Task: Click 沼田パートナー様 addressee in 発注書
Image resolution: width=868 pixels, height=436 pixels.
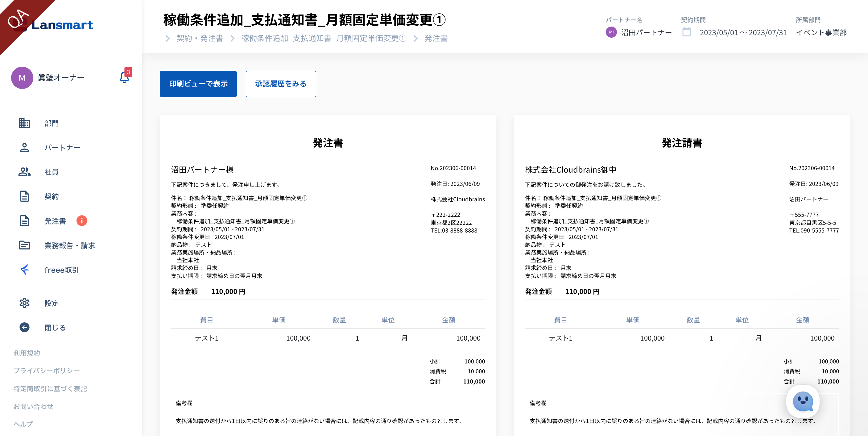Action: point(202,170)
